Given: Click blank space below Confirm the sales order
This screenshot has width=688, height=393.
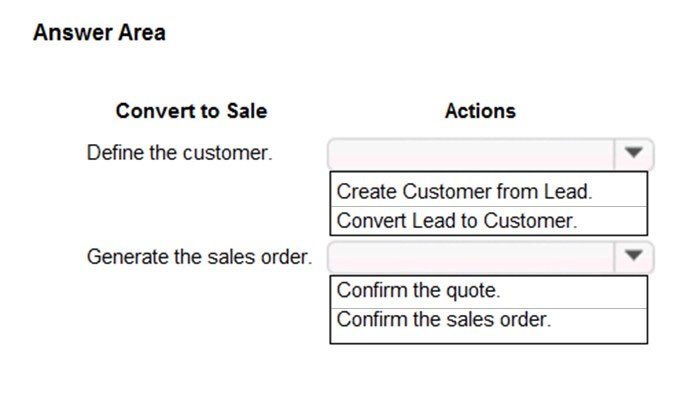Looking at the screenshot, I should pos(488,337).
